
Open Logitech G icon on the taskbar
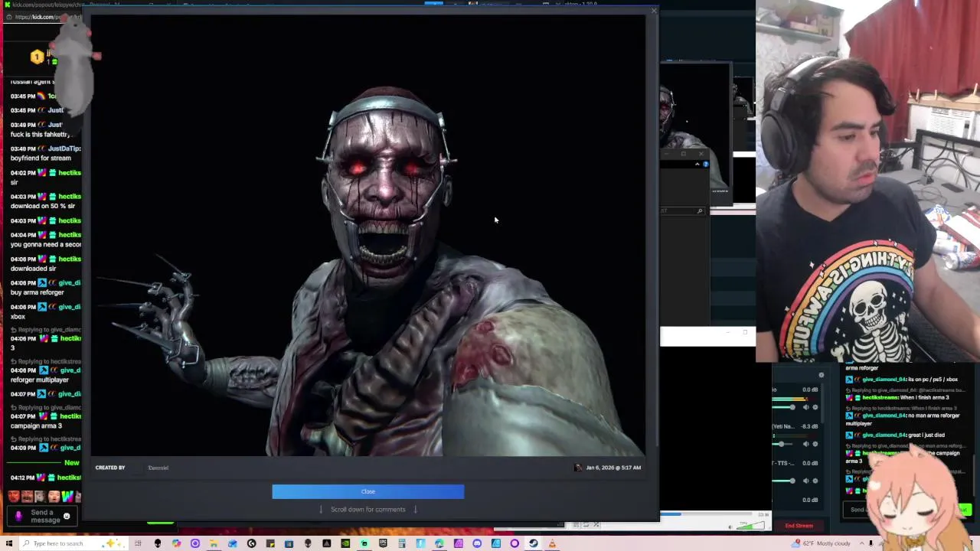251,543
